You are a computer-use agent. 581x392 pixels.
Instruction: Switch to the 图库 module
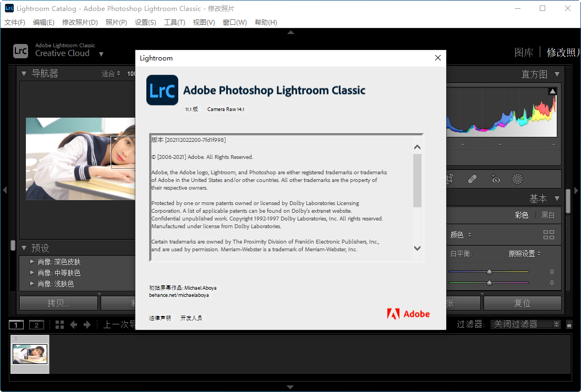tap(524, 51)
